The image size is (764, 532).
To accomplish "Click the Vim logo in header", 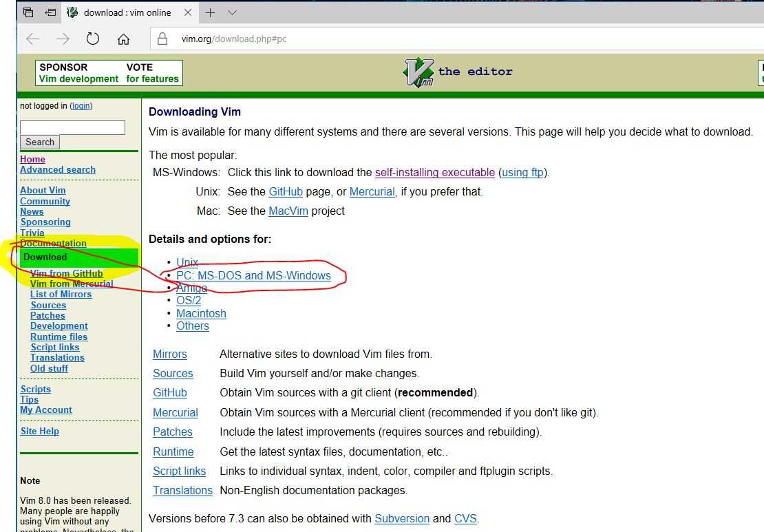I will [x=418, y=72].
